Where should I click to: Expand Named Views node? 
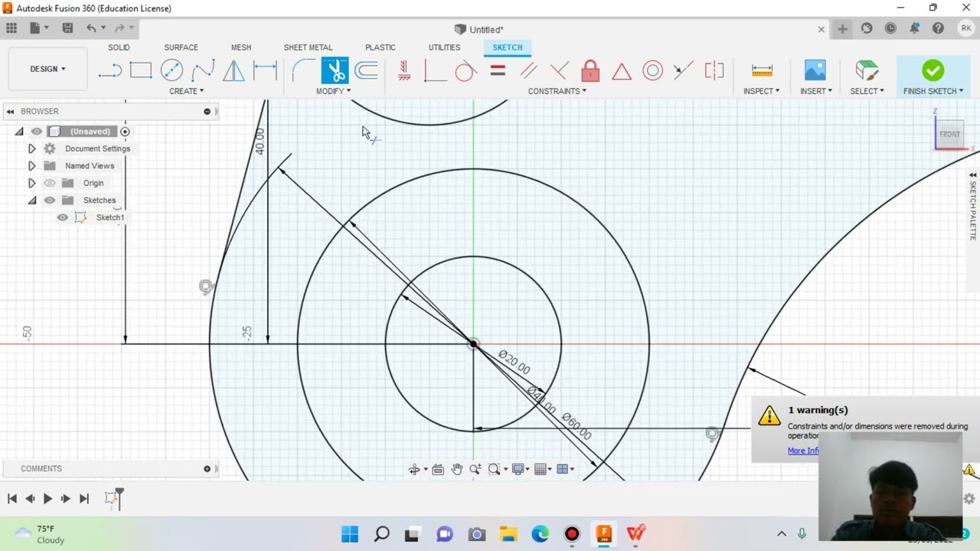(31, 166)
